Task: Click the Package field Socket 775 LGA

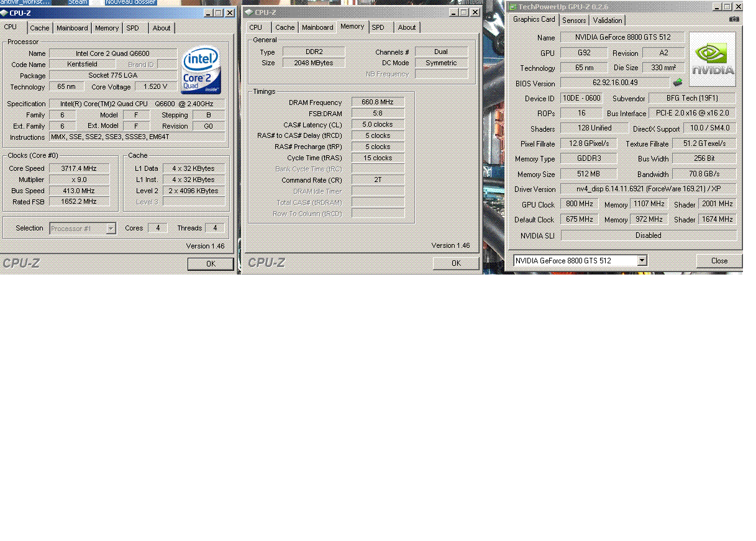Action: click(x=113, y=76)
